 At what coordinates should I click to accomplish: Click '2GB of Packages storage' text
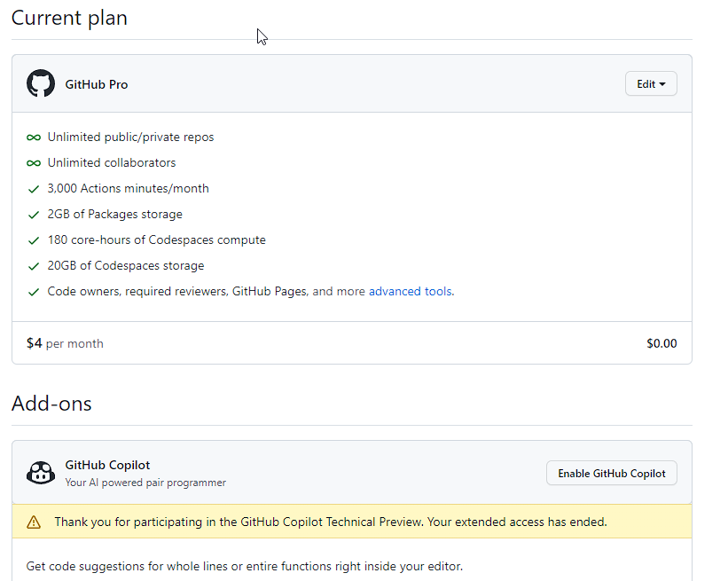pyautogui.click(x=114, y=214)
